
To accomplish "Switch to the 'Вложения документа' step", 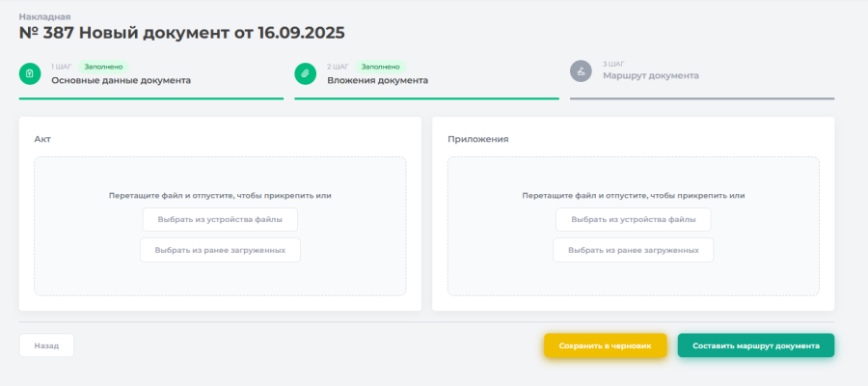I will click(377, 81).
